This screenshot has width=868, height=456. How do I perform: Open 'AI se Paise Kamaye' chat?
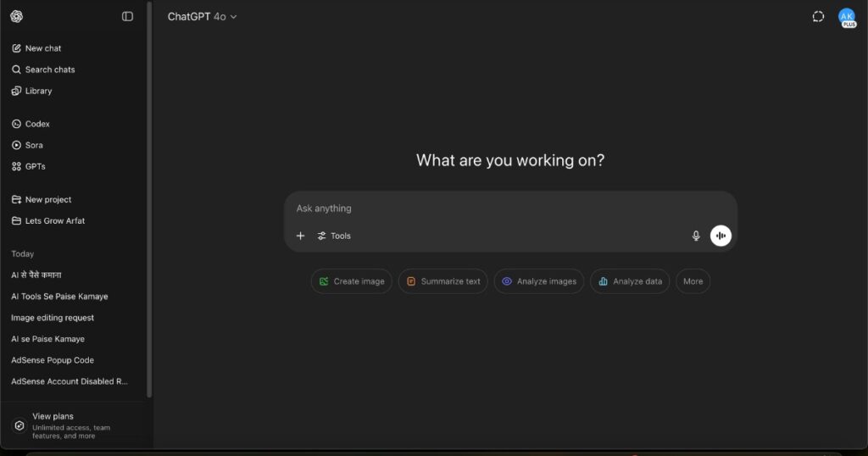[48, 339]
